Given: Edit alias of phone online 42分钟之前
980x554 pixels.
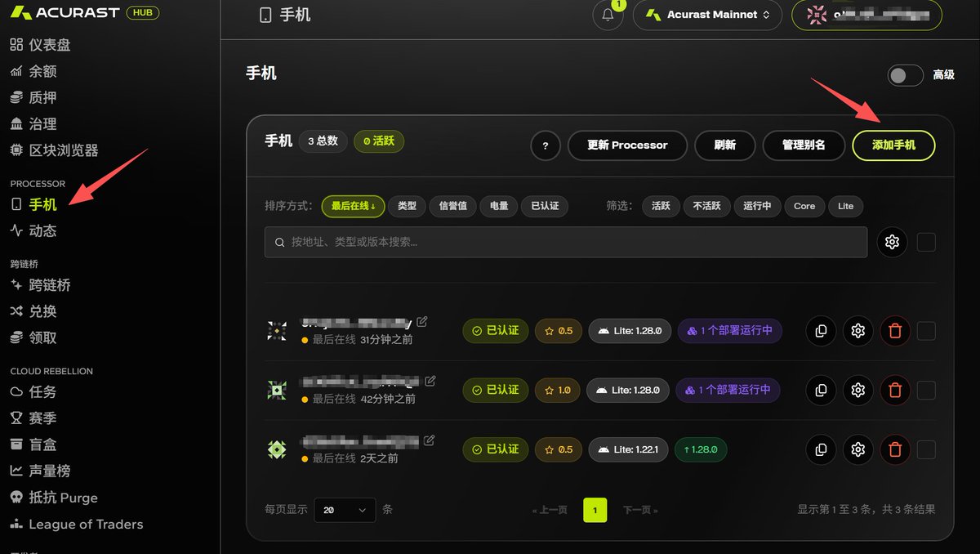Looking at the screenshot, I should click(x=430, y=381).
